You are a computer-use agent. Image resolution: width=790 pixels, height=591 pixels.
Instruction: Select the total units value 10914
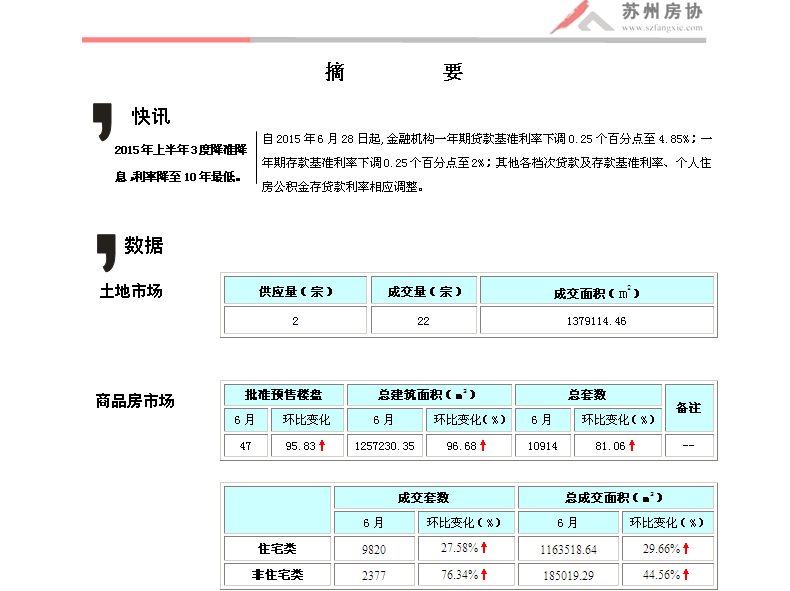pos(543,446)
